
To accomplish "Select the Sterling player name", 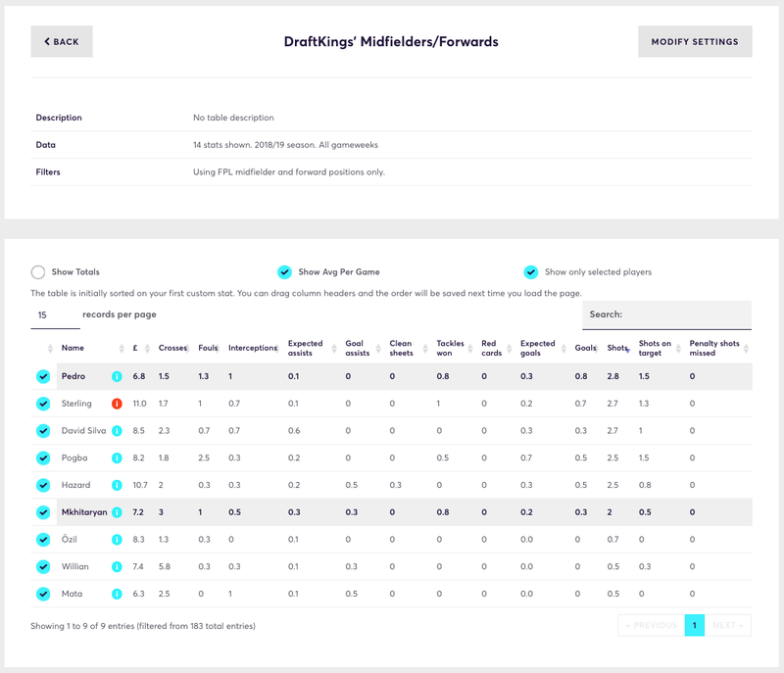I will click(76, 404).
